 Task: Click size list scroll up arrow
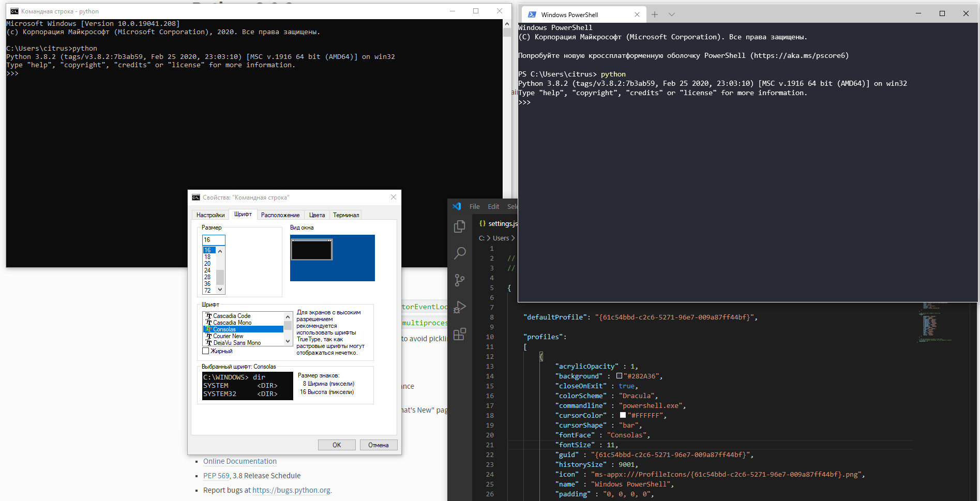220,251
